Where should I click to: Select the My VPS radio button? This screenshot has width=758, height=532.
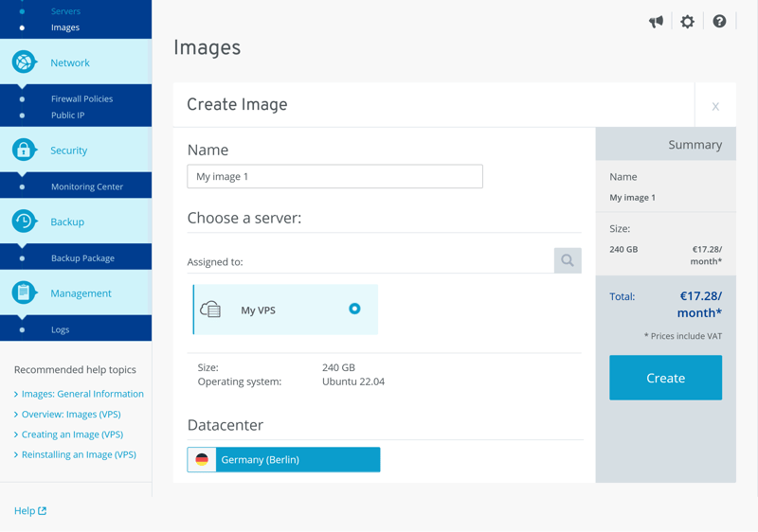pyautogui.click(x=354, y=309)
